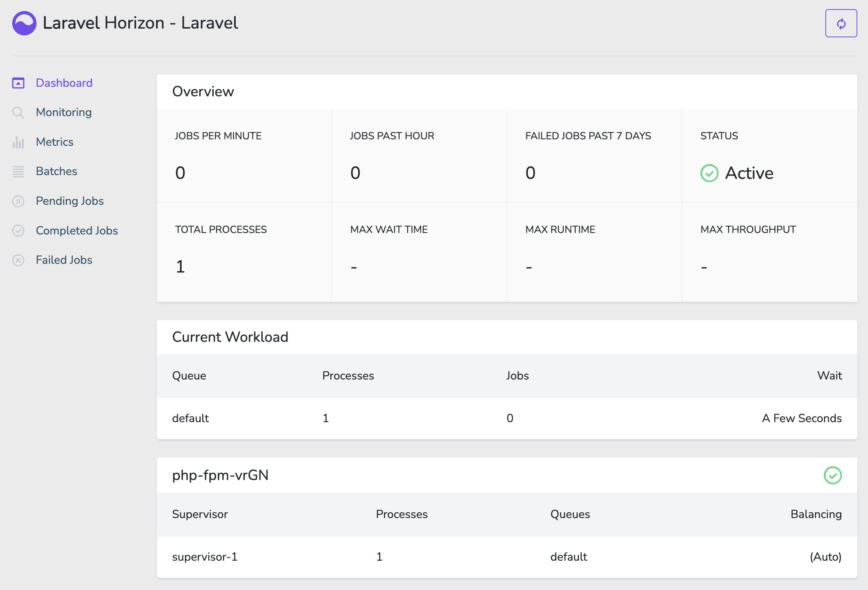View the Failed Jobs list

64,260
